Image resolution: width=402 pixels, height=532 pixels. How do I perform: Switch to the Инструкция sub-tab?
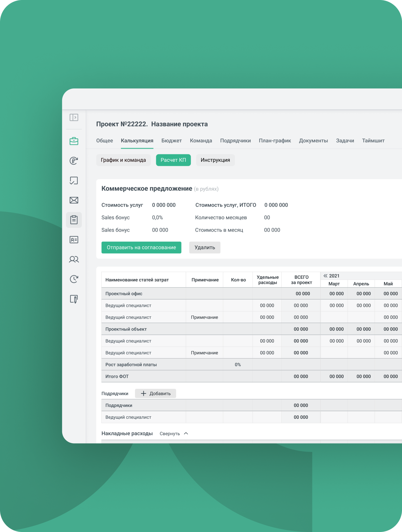215,160
